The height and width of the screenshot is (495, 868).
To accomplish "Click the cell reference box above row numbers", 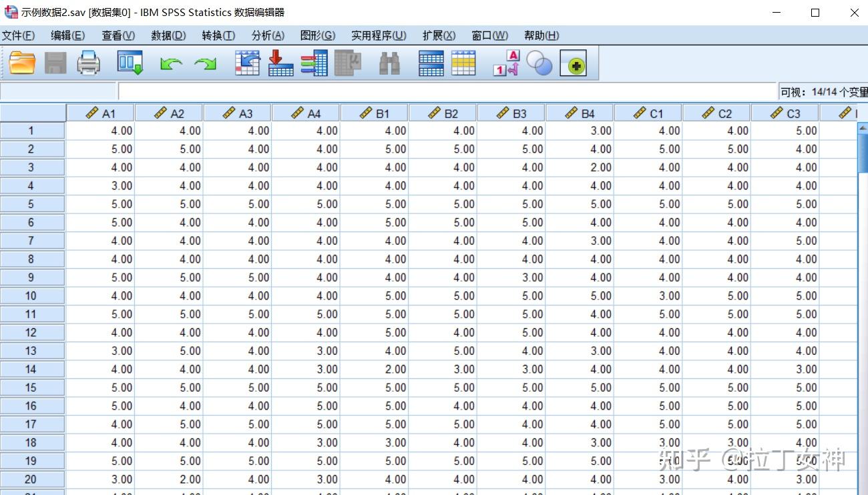I will pos(59,91).
